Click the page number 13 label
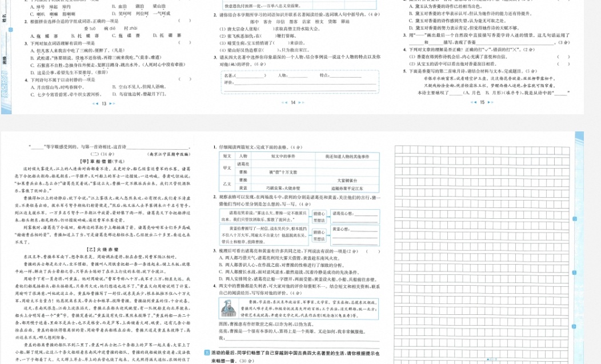Viewport: 601px width, 364px height. click(x=103, y=103)
